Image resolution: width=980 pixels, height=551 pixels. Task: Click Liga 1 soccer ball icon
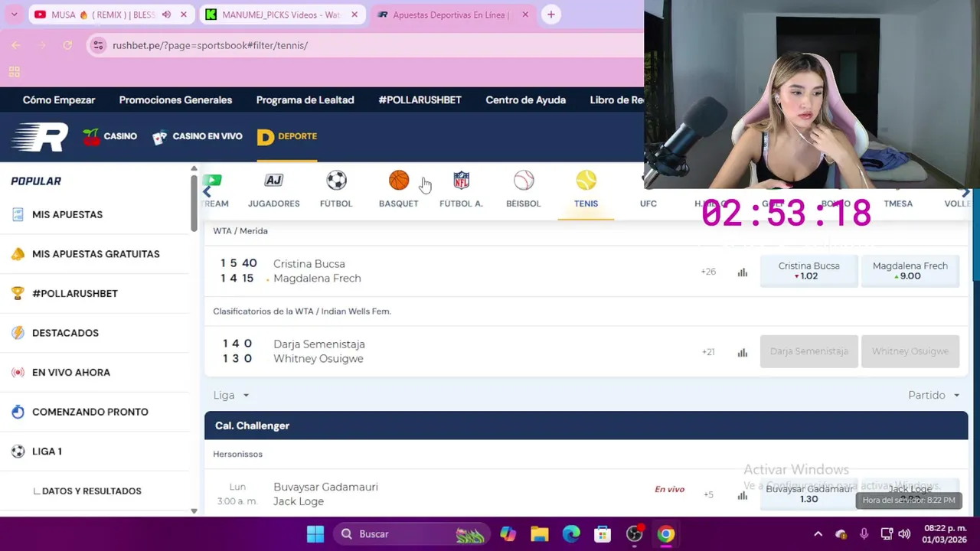coord(18,452)
